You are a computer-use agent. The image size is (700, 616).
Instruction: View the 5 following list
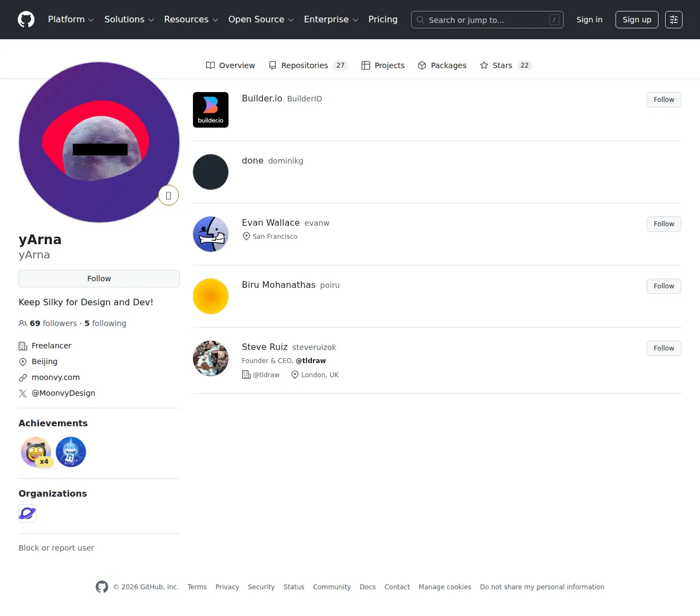105,323
